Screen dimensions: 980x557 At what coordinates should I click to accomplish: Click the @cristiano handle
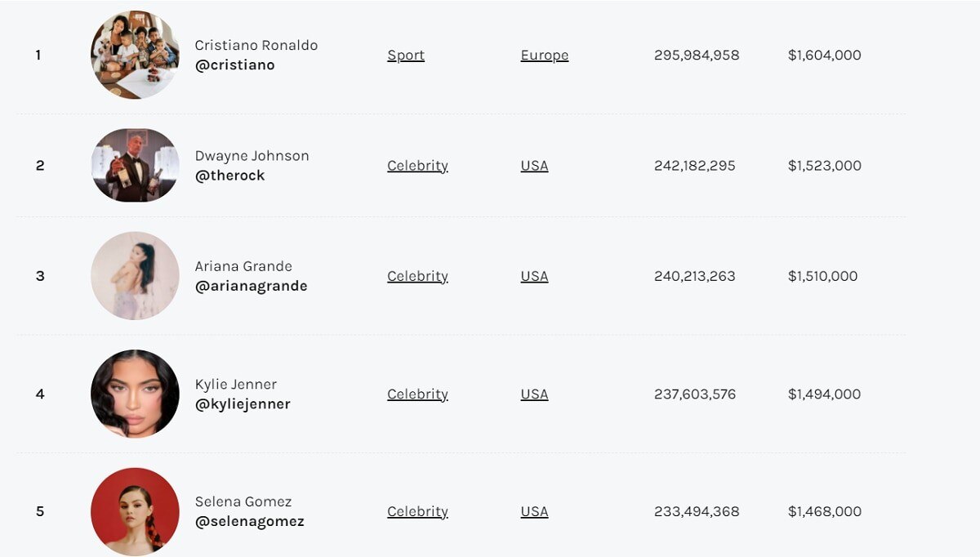point(234,65)
